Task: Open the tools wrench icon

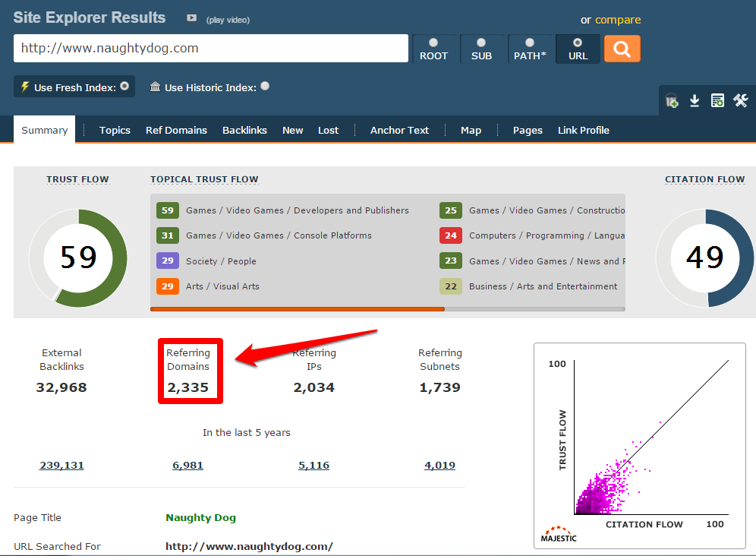Action: pos(740,100)
